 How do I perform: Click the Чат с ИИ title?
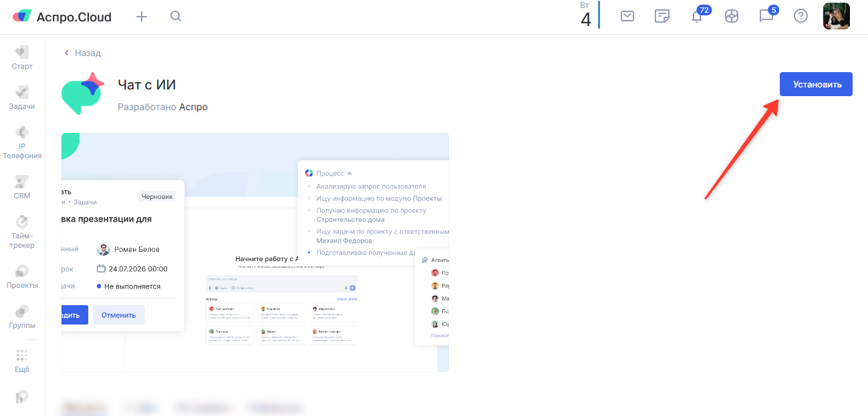coord(146,85)
